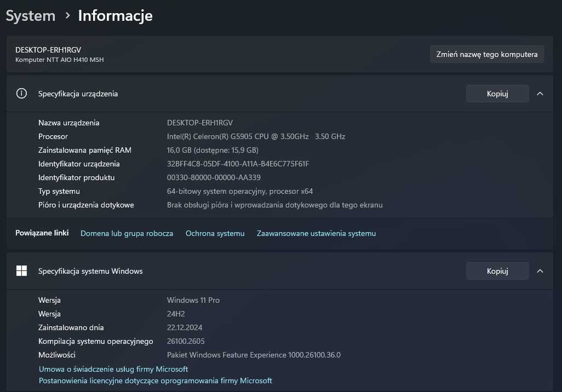Select product ID '00330-80000-00000-AA339'
Screen dimensions: 562x392
click(x=214, y=177)
